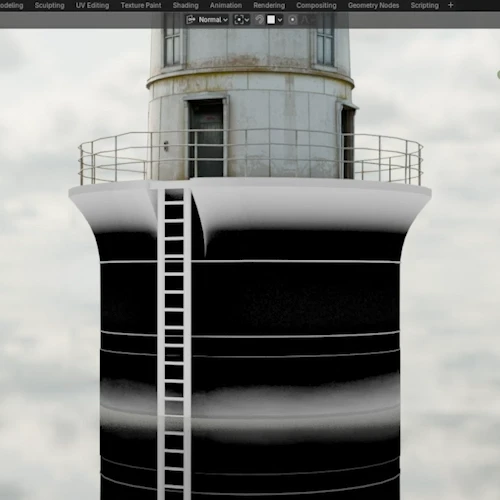Open the pivot point dropdown

click(242, 20)
